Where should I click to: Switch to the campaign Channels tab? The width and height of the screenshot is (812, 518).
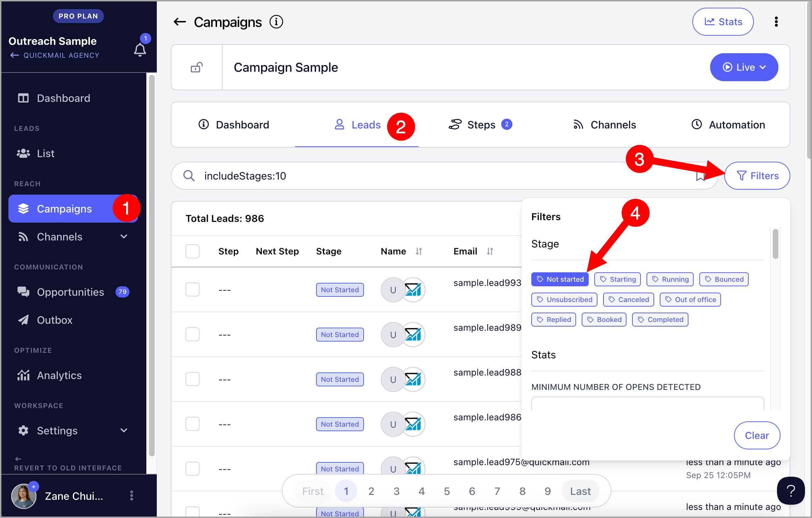[x=604, y=125]
